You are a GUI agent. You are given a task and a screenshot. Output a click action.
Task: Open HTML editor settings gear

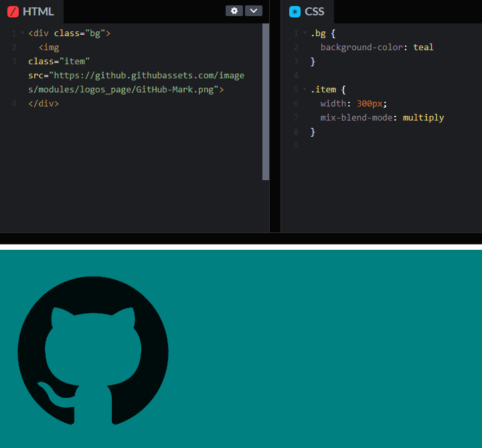(234, 11)
